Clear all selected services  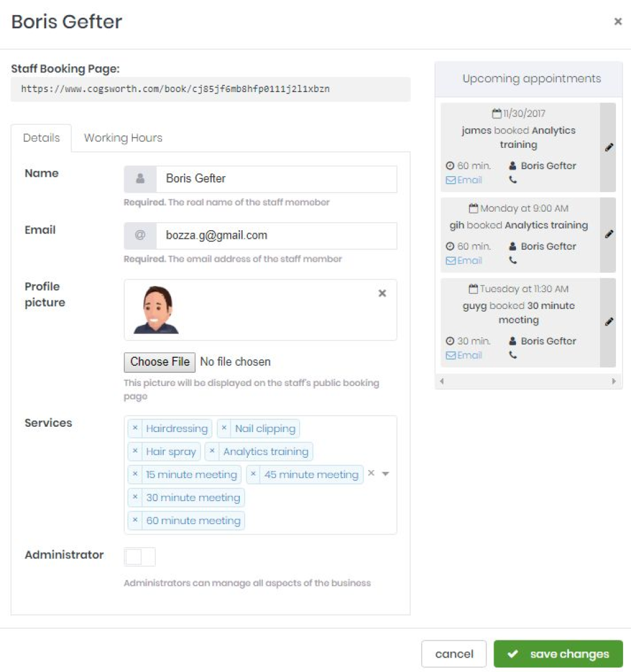371,473
